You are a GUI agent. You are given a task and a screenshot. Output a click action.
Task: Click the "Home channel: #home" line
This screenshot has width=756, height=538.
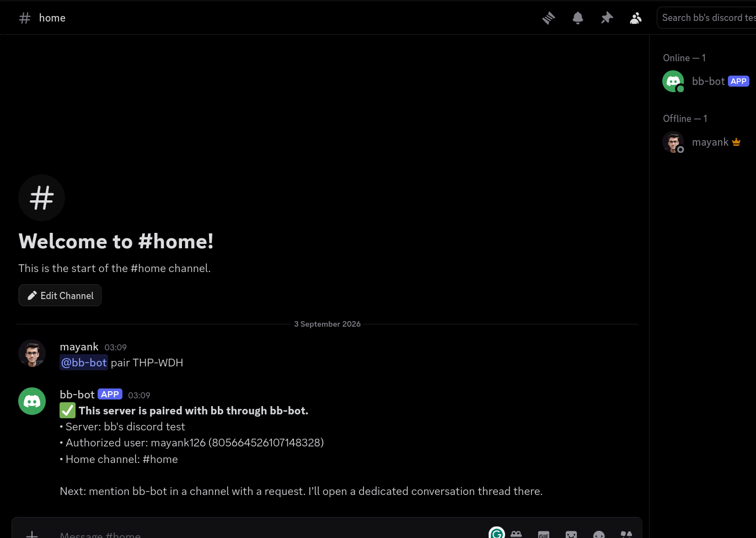(119, 459)
